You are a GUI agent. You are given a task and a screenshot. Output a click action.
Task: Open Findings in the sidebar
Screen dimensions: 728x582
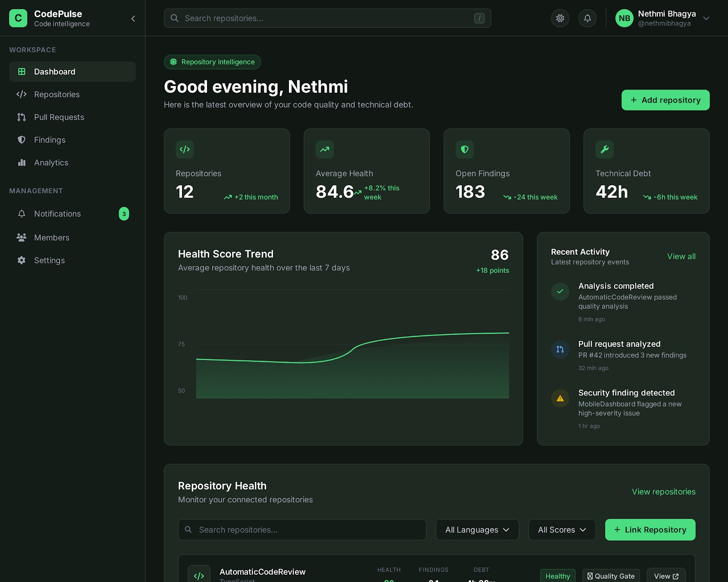(72, 140)
